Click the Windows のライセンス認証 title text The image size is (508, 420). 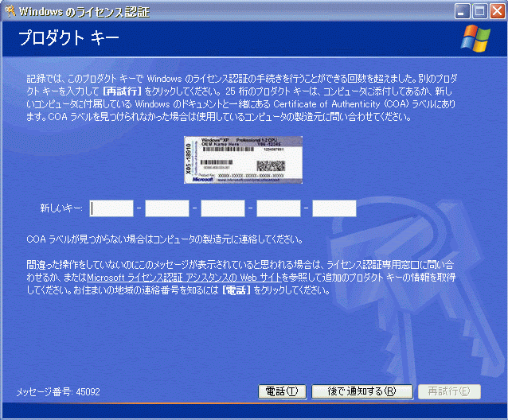tap(84, 12)
